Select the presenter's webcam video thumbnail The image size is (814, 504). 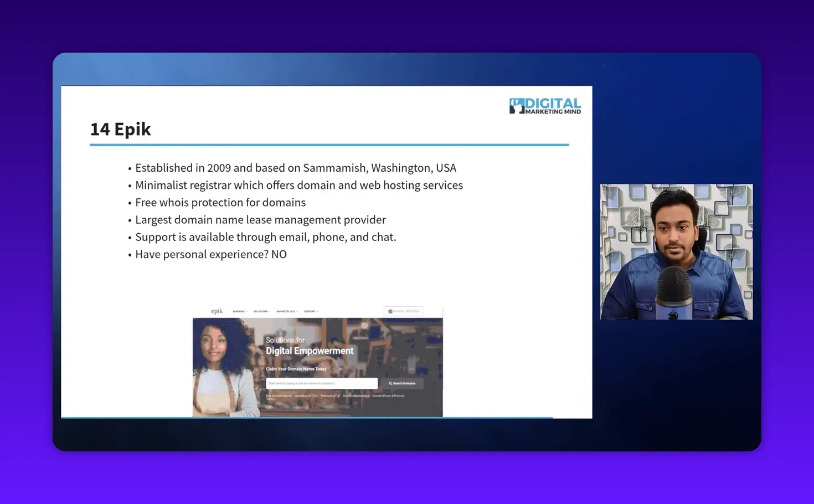(x=676, y=251)
